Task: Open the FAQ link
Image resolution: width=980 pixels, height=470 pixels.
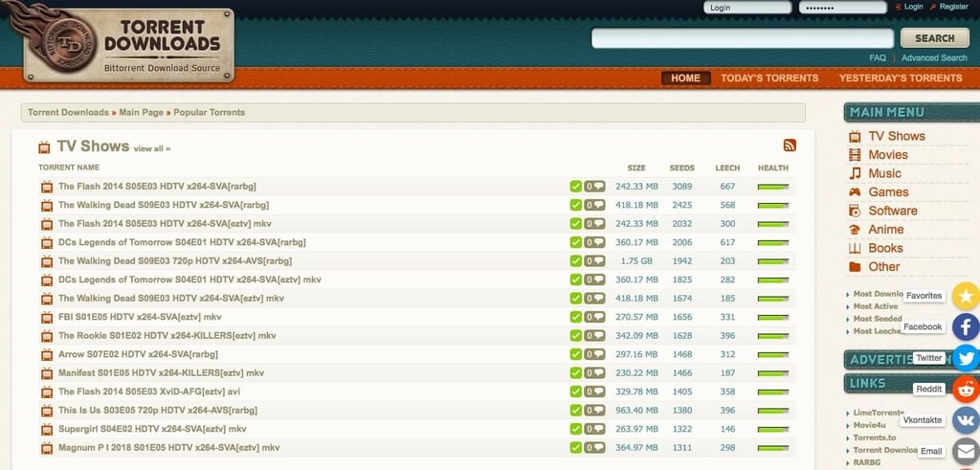Action: 878,57
